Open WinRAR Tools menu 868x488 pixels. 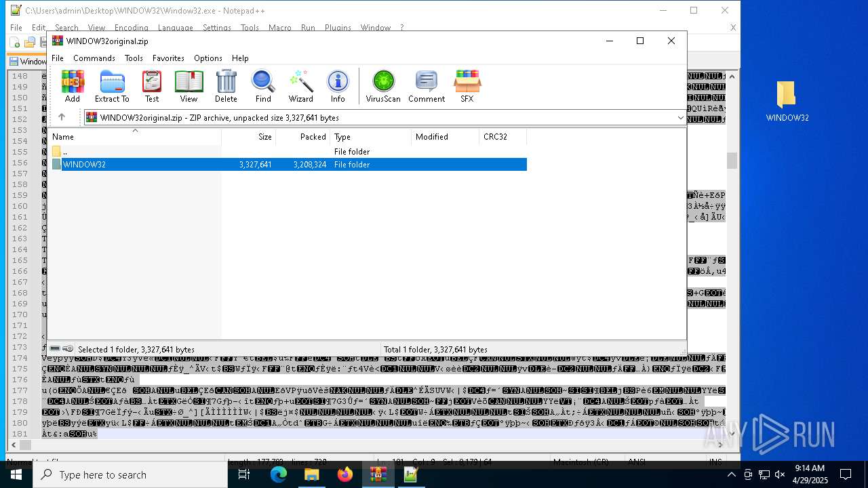coord(134,58)
